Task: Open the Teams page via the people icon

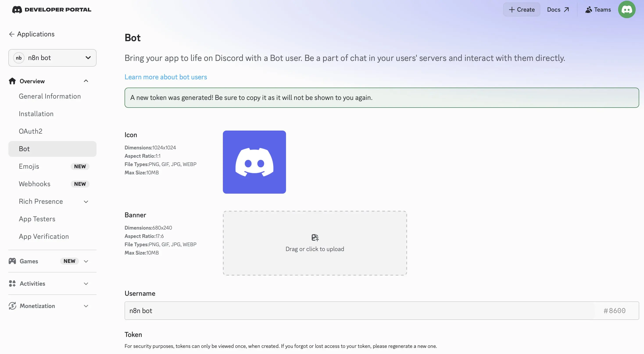Action: pos(589,9)
